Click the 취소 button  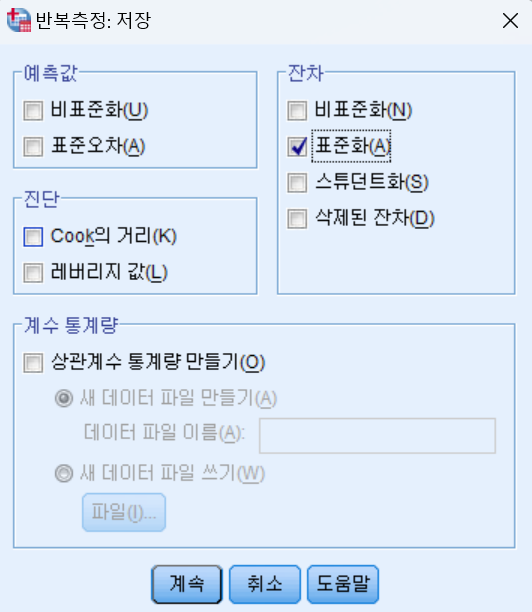coord(265,584)
